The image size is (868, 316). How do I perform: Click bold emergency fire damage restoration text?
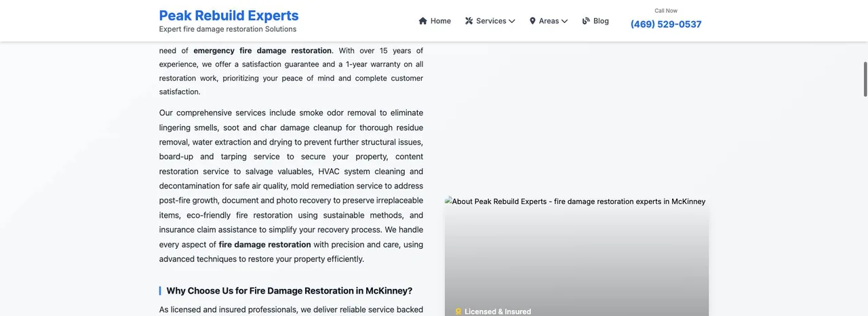(262, 51)
